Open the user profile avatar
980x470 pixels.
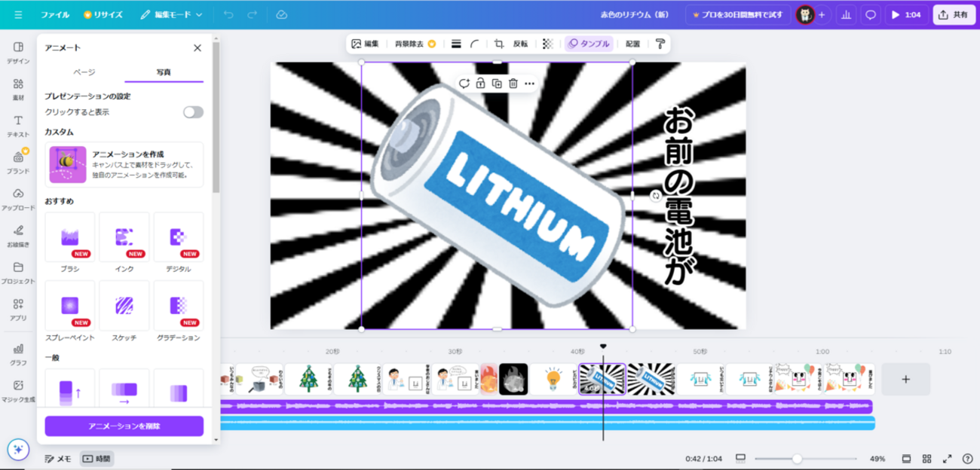pos(805,14)
